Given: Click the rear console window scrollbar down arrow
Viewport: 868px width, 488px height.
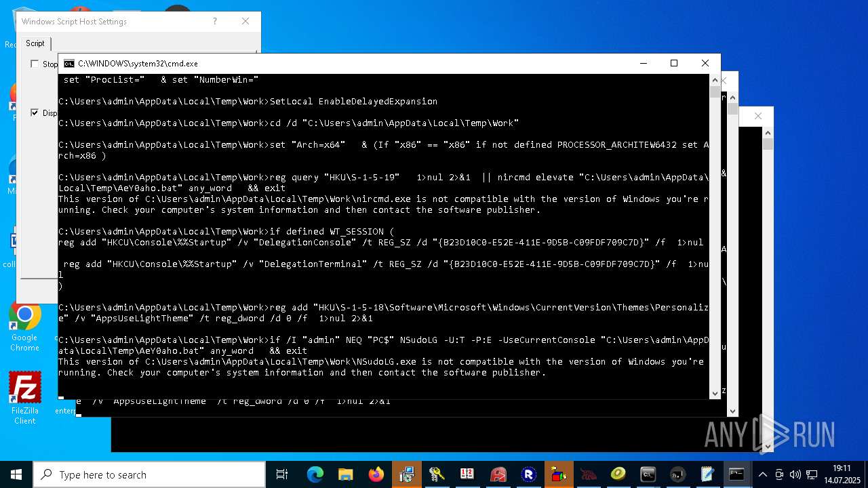Looking at the screenshot, I should [x=768, y=447].
